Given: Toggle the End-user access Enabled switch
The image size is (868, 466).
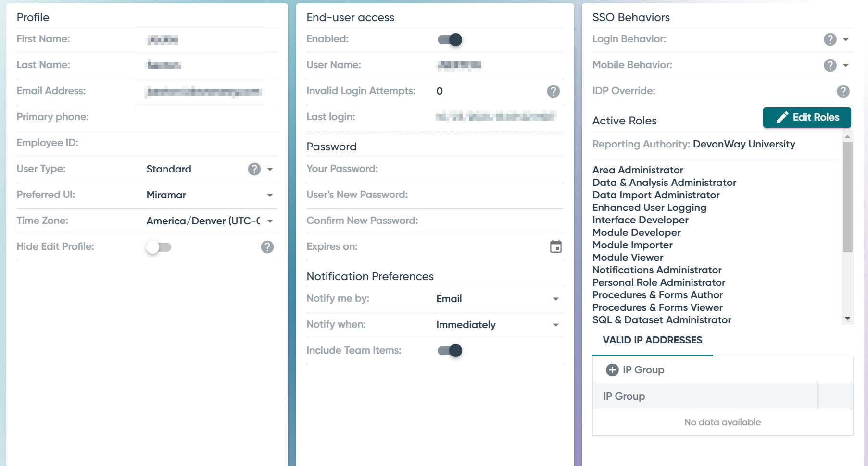Looking at the screenshot, I should click(x=450, y=39).
